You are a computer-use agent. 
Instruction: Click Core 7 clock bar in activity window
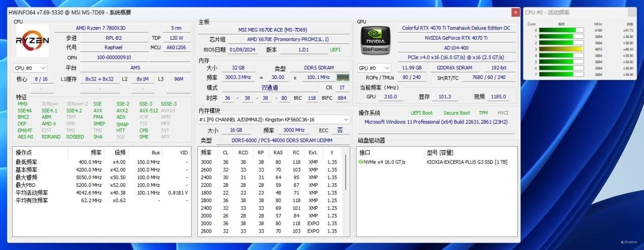561,74
